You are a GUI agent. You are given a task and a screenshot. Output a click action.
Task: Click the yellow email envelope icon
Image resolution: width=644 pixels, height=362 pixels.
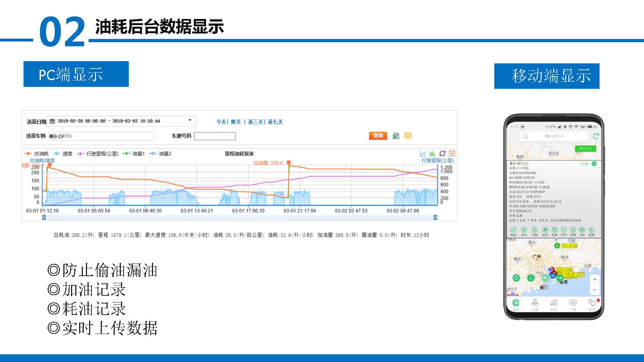[x=408, y=136]
